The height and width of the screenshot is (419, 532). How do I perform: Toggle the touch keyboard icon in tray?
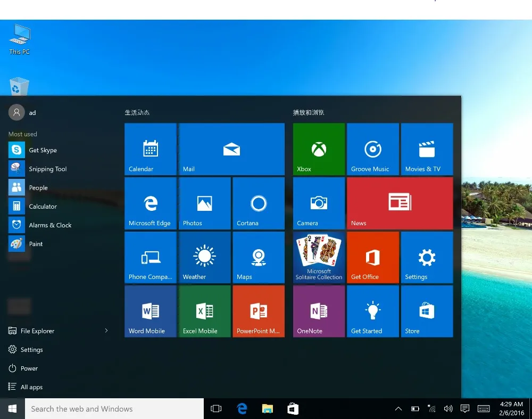pos(484,409)
